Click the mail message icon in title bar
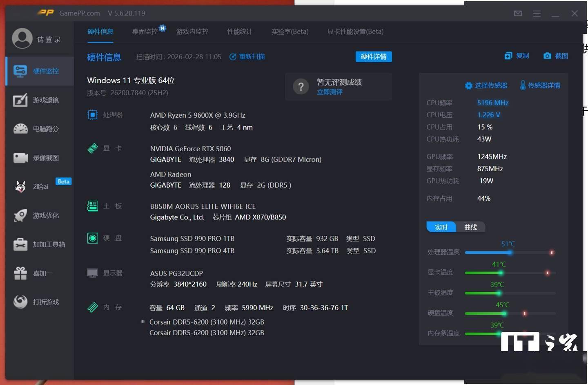Image resolution: width=588 pixels, height=385 pixels. 518,13
